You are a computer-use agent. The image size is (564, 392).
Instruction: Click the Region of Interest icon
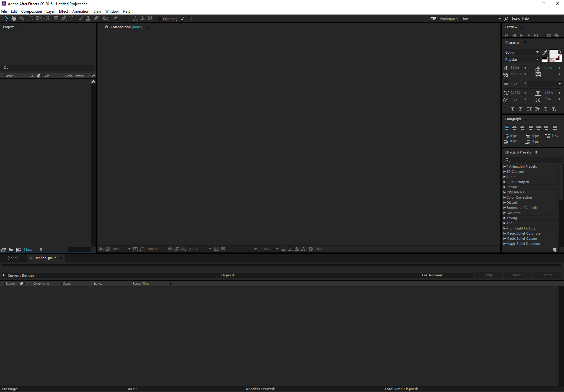[x=142, y=249]
